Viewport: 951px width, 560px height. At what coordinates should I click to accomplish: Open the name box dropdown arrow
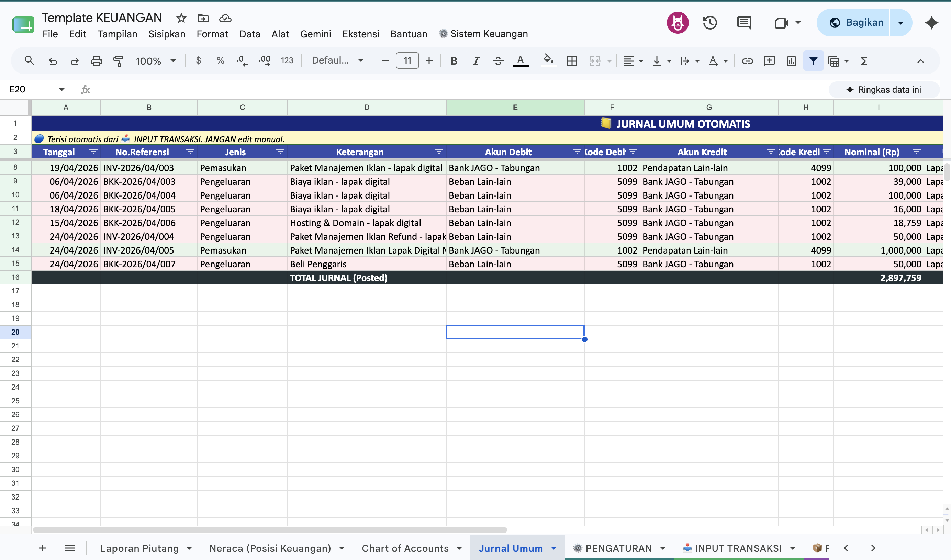pos(61,89)
